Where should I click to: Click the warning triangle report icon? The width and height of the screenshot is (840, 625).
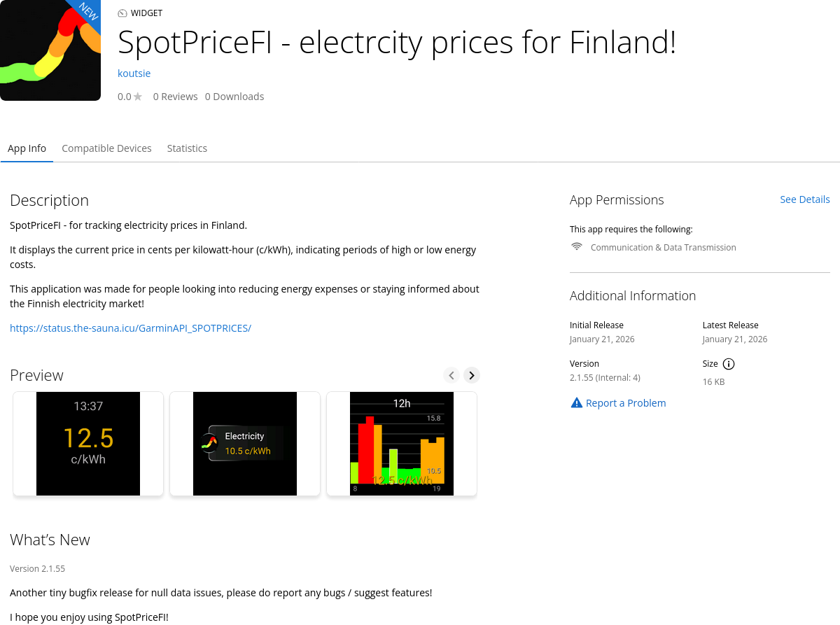click(577, 403)
